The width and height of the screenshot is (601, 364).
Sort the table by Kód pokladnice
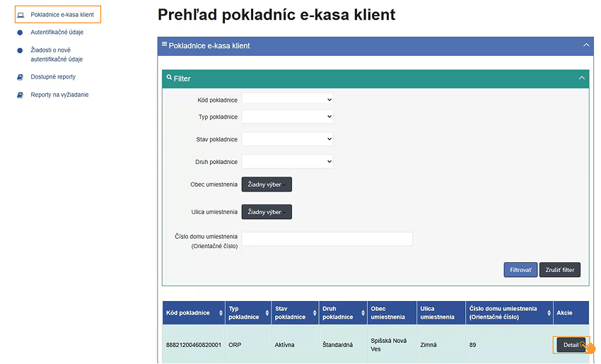221,313
